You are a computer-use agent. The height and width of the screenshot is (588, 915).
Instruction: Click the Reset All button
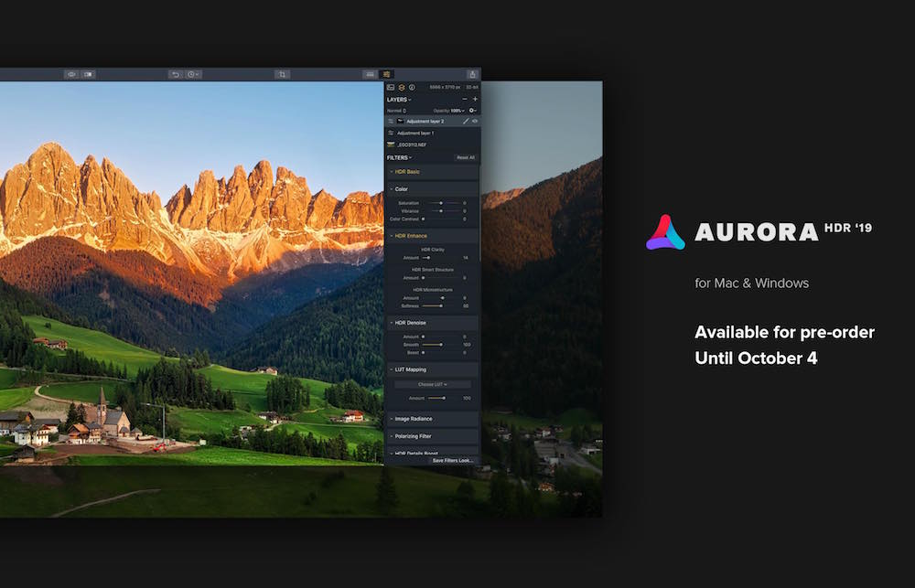[465, 157]
